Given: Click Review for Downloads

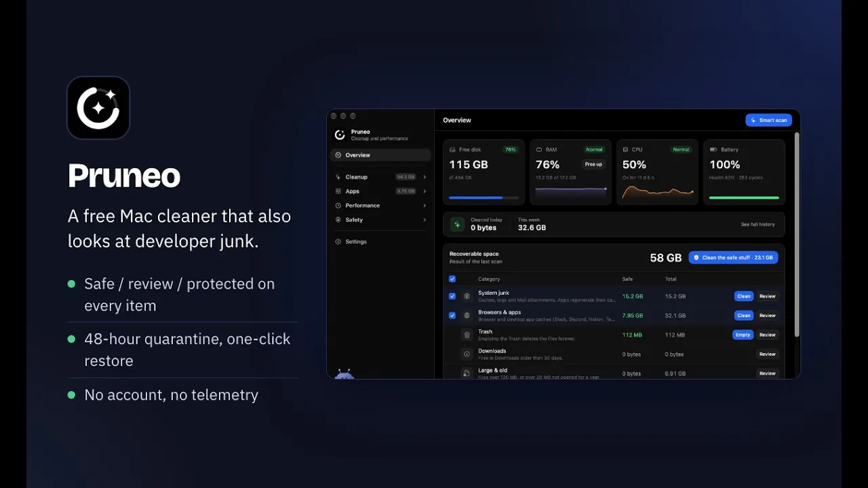Looking at the screenshot, I should tap(768, 354).
